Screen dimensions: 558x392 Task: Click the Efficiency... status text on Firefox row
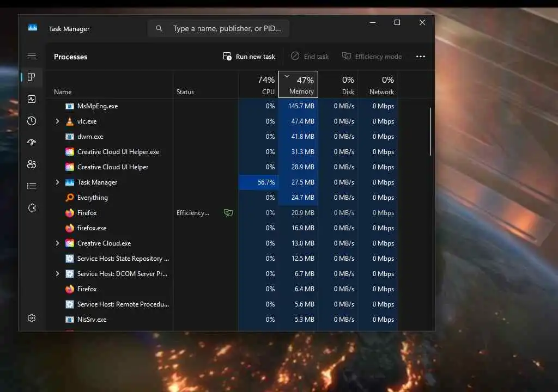pos(193,213)
